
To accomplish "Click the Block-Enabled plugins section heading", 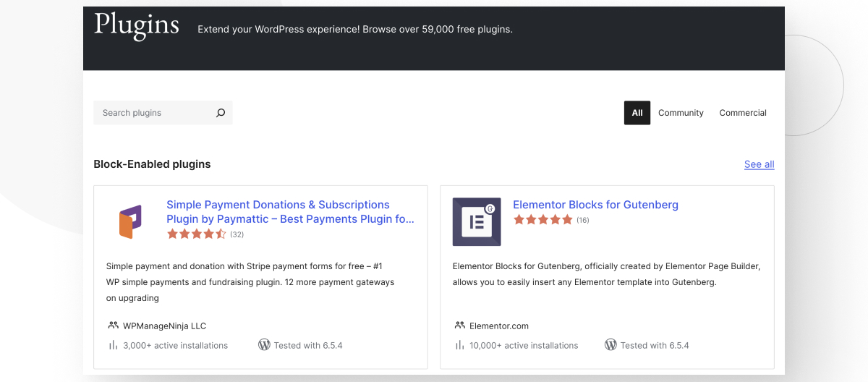I will (x=152, y=164).
